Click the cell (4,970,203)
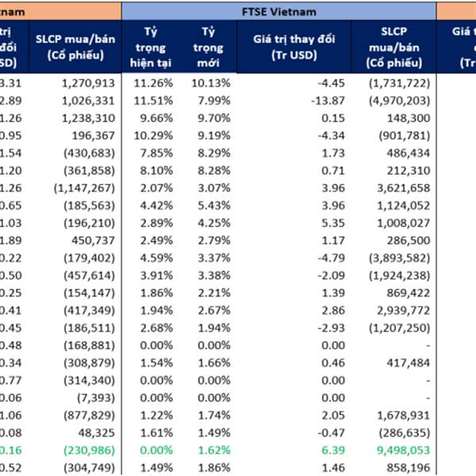This screenshot has width=476, height=476. point(400,101)
